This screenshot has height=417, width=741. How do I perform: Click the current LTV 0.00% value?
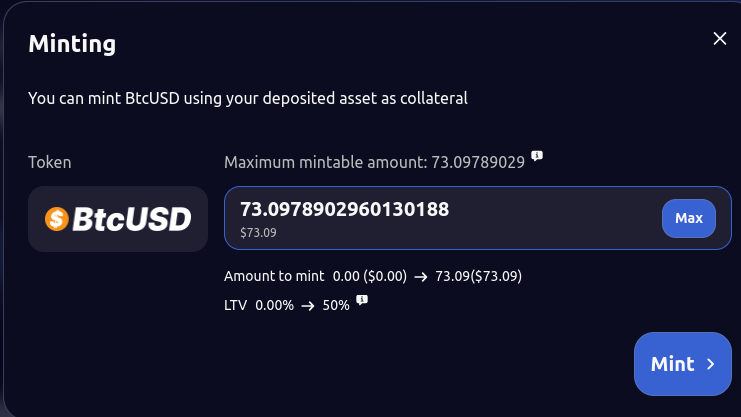click(274, 305)
